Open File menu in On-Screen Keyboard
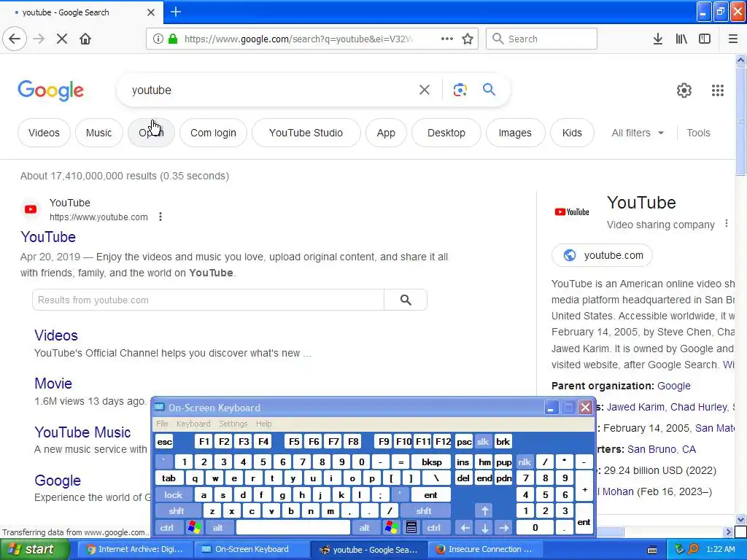This screenshot has width=747, height=560. pyautogui.click(x=162, y=424)
